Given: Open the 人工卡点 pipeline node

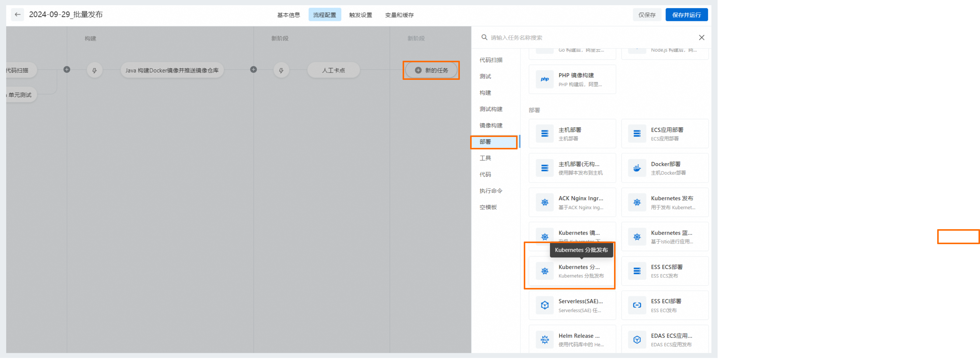Looking at the screenshot, I should (333, 70).
